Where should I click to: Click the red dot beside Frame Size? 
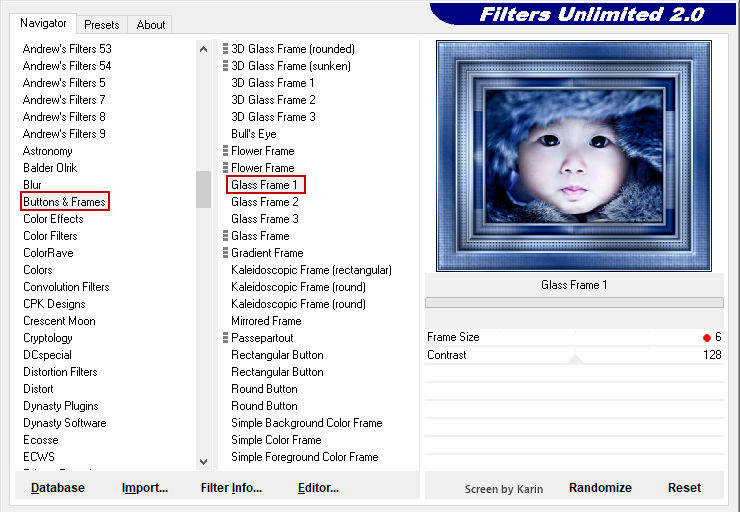click(x=706, y=338)
